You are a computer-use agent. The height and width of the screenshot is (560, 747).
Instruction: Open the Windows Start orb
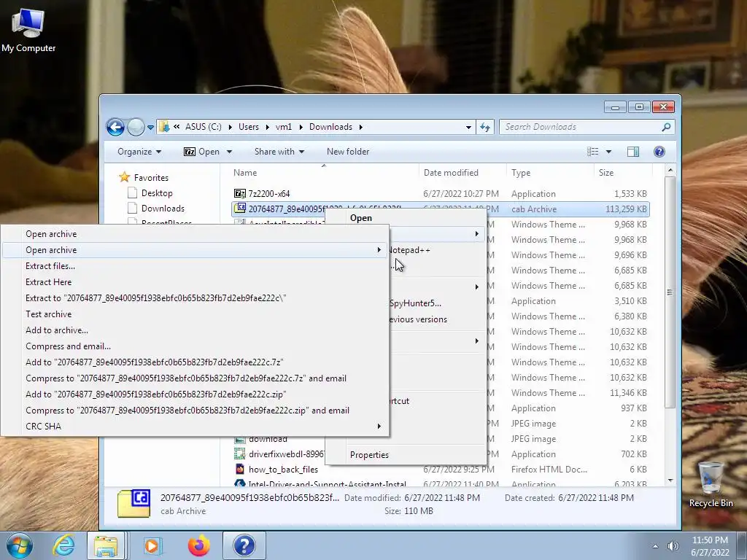click(20, 545)
